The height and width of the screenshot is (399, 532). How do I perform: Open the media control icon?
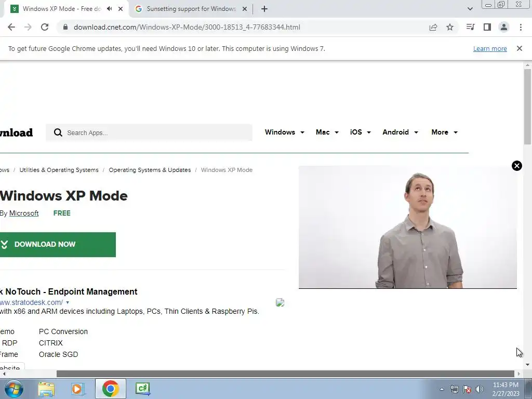(470, 27)
